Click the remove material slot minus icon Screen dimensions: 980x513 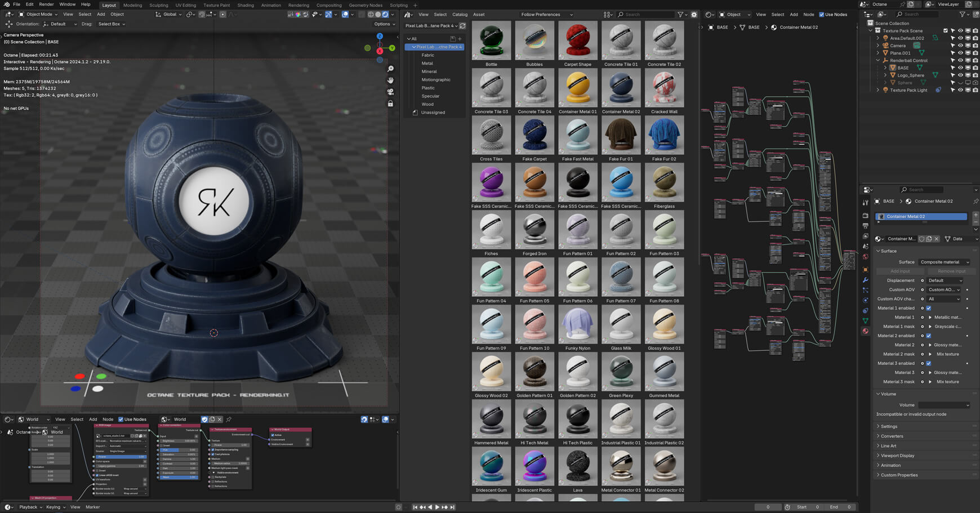pos(975,222)
